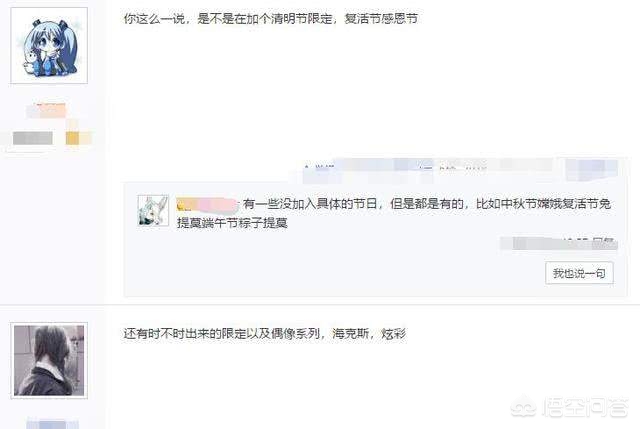
Task: Click the blurred post info bar above reply box
Action: click(x=429, y=170)
